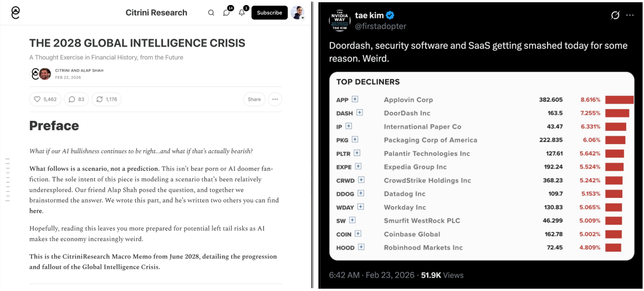The image size is (644, 291).
Task: Open the profile avatar dropdown menu
Action: [x=298, y=13]
